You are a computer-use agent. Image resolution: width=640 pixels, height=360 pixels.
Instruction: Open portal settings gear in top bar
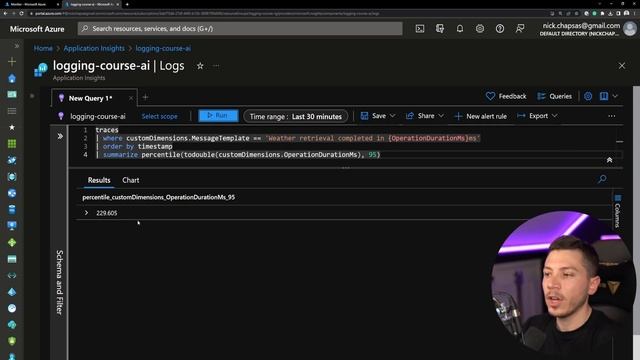coord(480,29)
